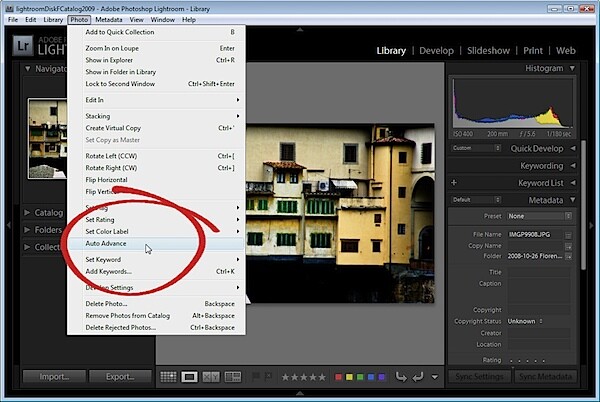The width and height of the screenshot is (600, 402).
Task: Open the Library menu in menu bar
Action: tap(53, 20)
